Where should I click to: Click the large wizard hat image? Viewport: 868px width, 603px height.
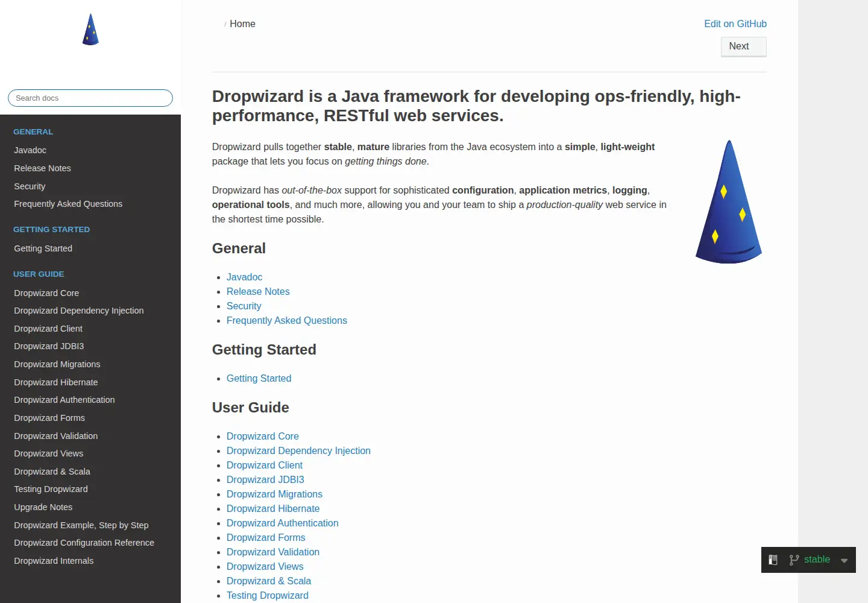729,202
